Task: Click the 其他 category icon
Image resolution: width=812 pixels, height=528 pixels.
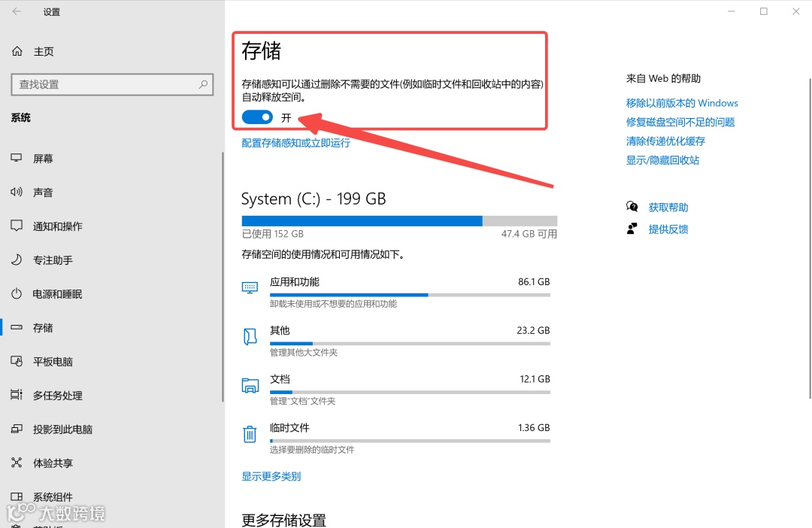Action: 250,337
